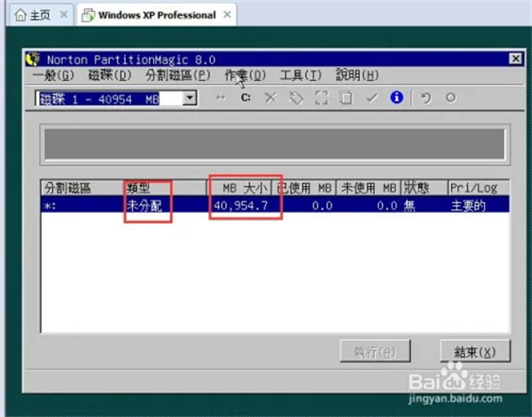Image resolution: width=532 pixels, height=417 pixels.
Task: Open the 磁碟(D) menu
Action: pos(110,75)
